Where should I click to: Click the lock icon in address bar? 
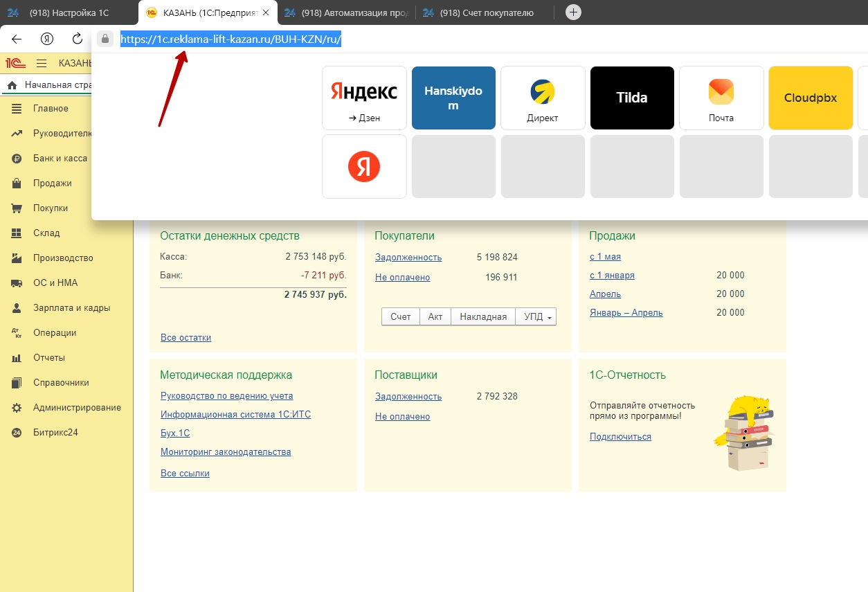105,39
